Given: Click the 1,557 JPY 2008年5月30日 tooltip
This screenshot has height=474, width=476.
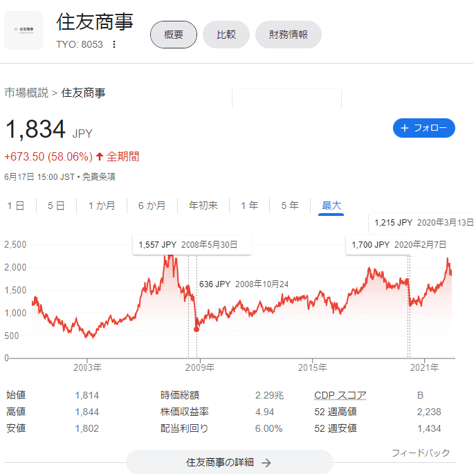Looking at the screenshot, I should click(192, 245).
